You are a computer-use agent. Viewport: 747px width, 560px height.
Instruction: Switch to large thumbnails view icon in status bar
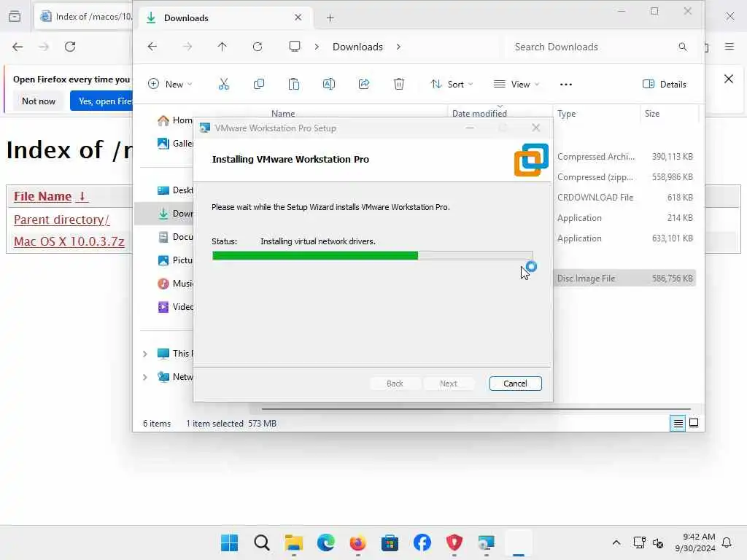(694, 424)
